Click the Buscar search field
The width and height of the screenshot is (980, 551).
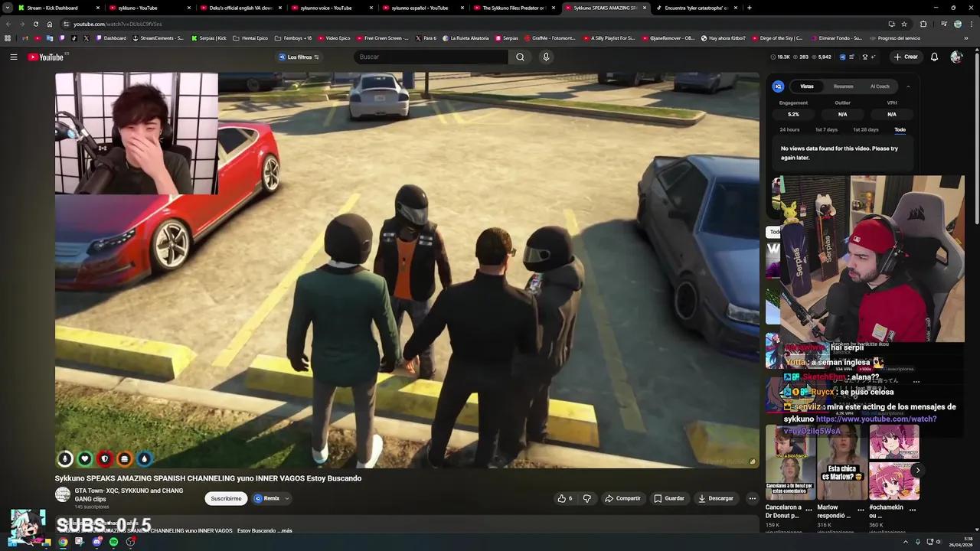[431, 57]
